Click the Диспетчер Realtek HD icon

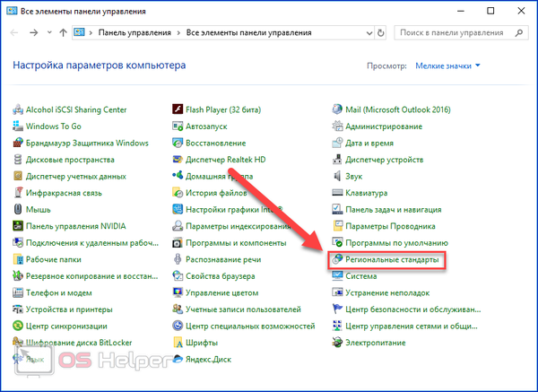tap(178, 160)
